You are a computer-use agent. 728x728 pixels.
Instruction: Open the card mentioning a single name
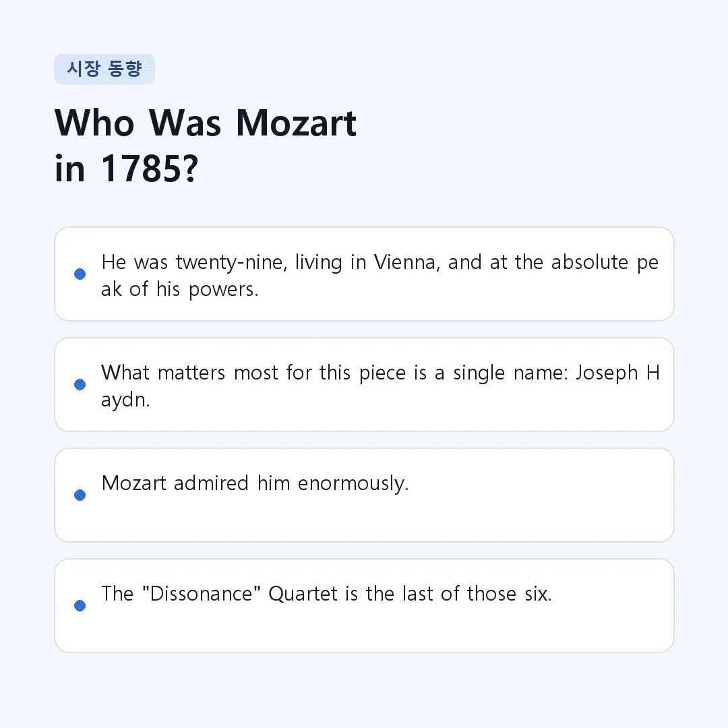(364, 384)
